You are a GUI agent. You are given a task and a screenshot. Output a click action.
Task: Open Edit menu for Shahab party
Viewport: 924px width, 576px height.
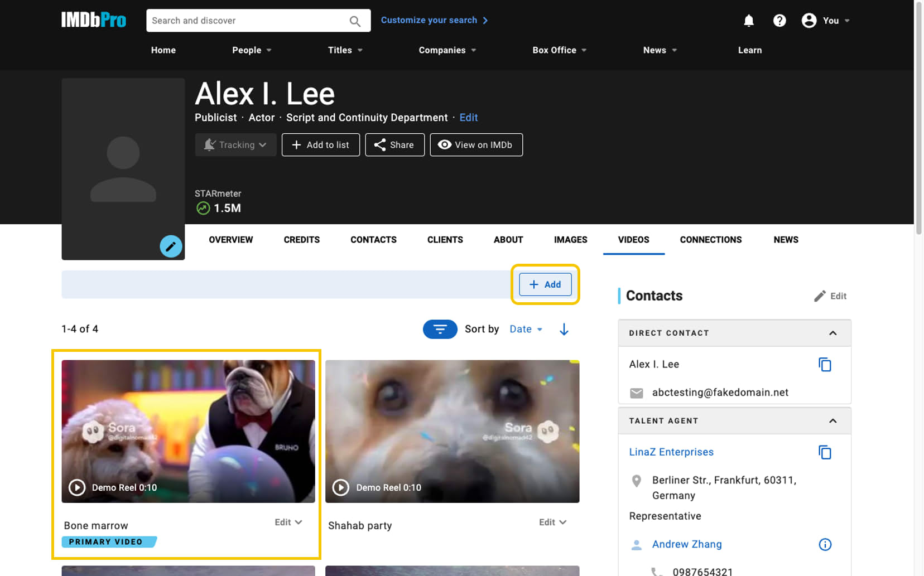[552, 522]
